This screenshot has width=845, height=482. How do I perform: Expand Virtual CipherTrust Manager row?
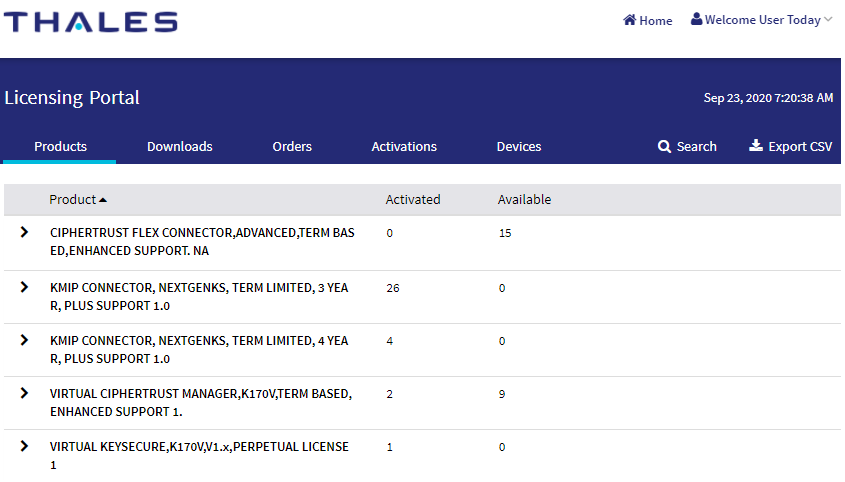24,393
